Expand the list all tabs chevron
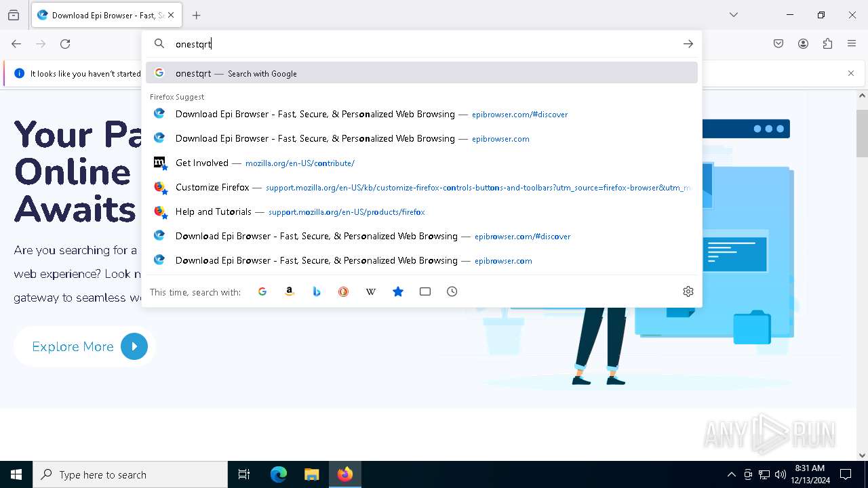The width and height of the screenshot is (868, 488). pos(733,15)
